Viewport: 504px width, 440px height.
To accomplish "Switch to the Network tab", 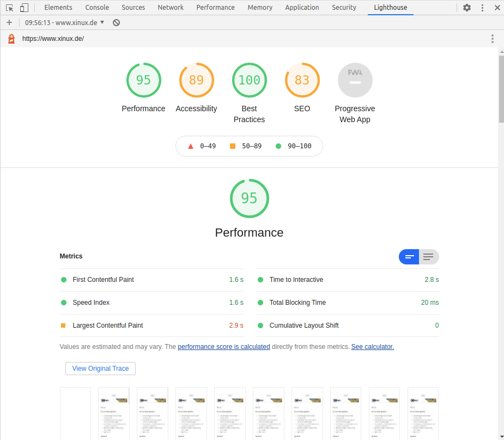I will (x=171, y=8).
